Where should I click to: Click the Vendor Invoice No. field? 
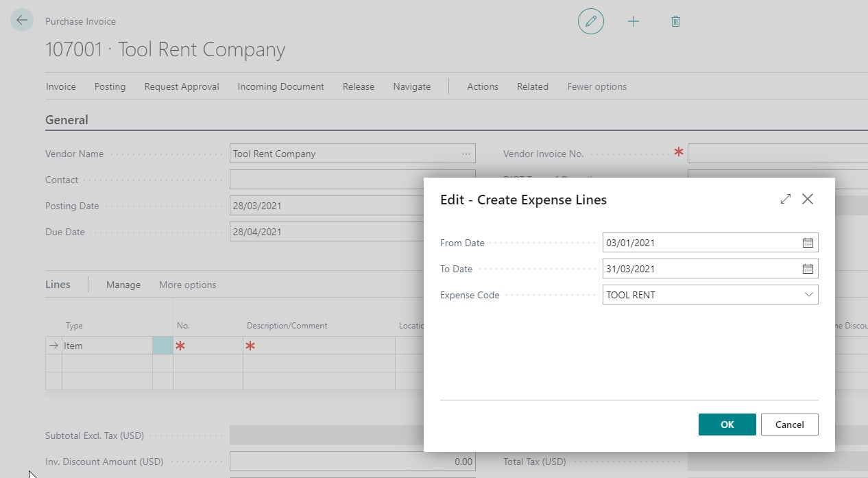coord(777,154)
